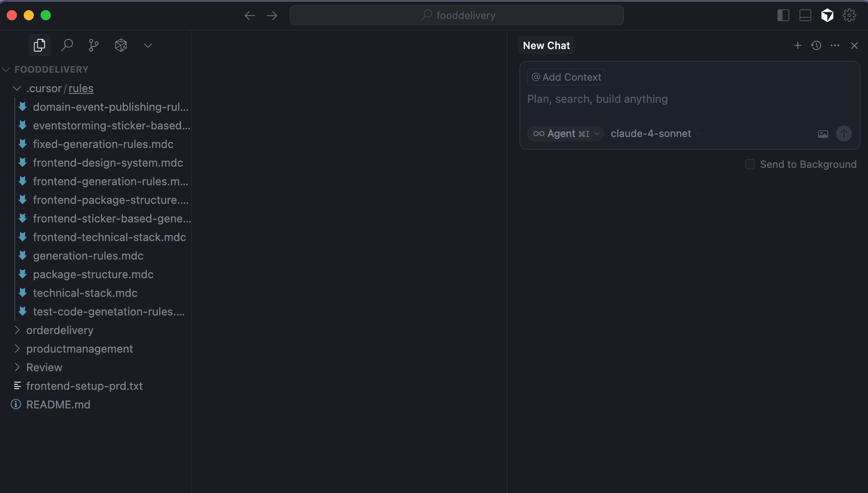
Task: Enable Send to Background checkbox
Action: tap(750, 164)
